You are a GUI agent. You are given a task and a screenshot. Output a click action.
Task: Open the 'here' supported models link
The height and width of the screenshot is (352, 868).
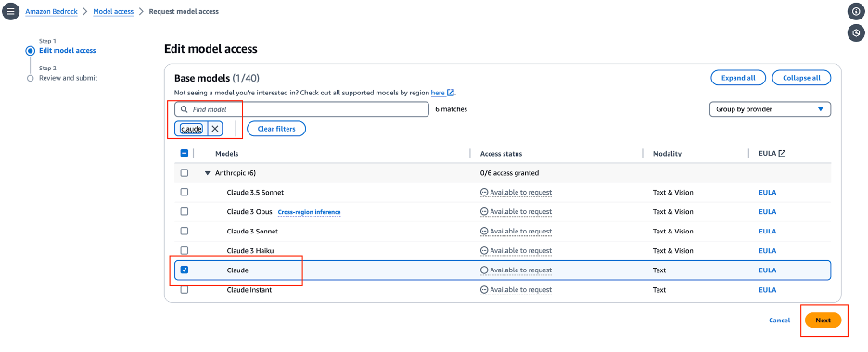point(438,93)
